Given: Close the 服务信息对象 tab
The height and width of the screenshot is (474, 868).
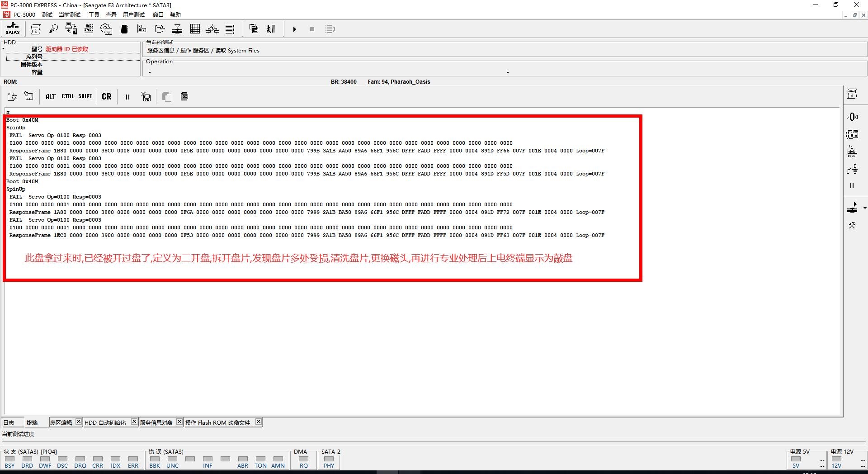Looking at the screenshot, I should pyautogui.click(x=179, y=422).
